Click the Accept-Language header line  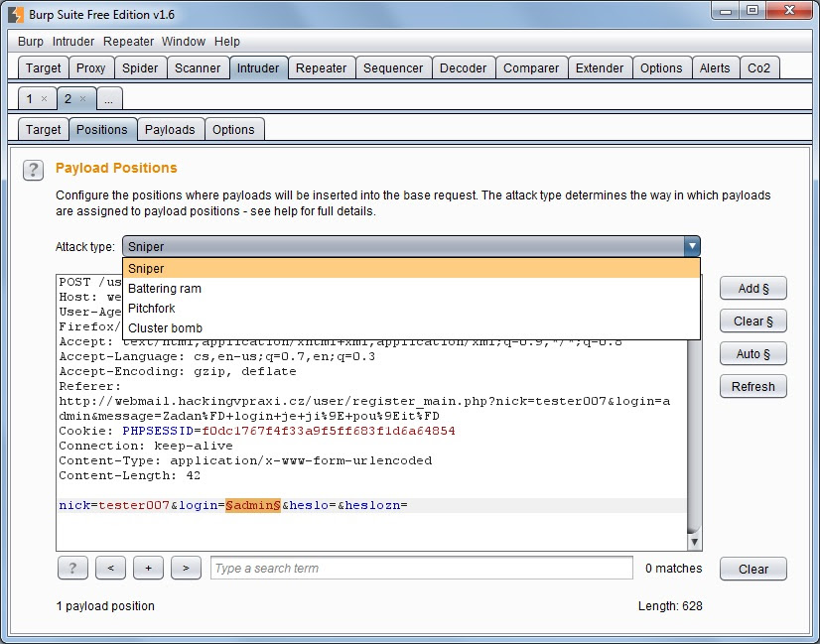[217, 356]
